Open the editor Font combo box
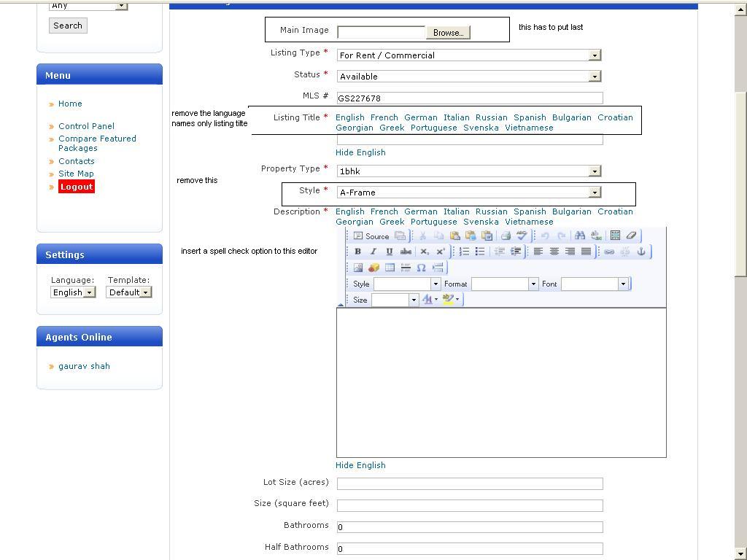This screenshot has height=560, width=747. [x=594, y=284]
